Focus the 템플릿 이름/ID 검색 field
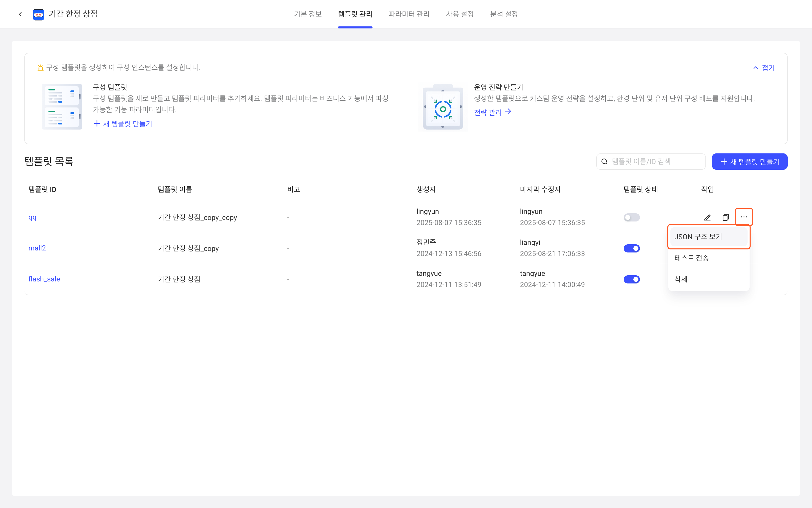The image size is (812, 508). point(651,162)
